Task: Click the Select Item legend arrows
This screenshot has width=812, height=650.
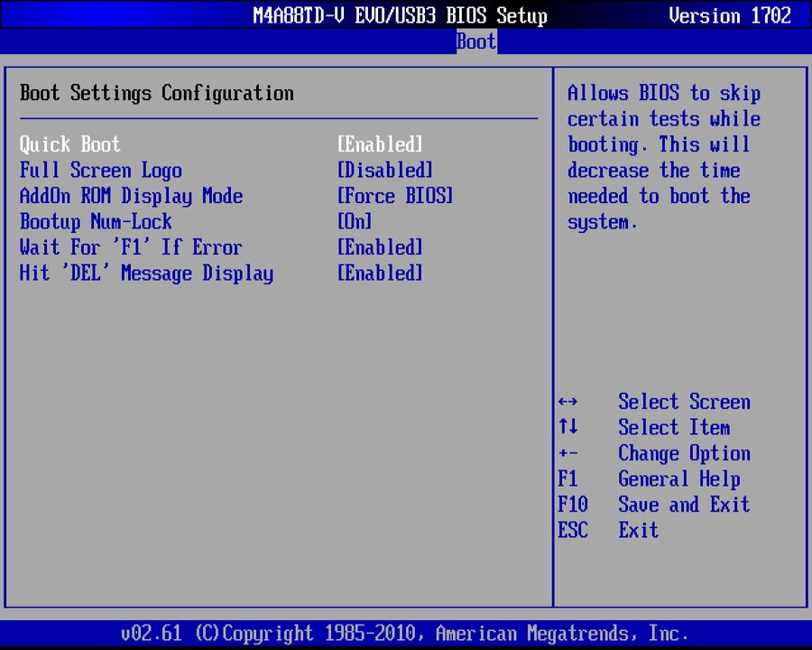Action: click(570, 427)
